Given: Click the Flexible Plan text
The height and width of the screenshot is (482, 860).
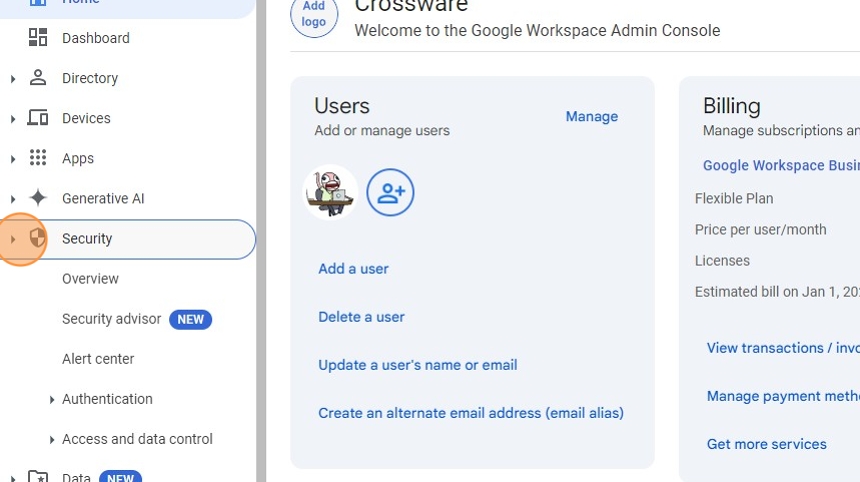Looking at the screenshot, I should coord(734,198).
